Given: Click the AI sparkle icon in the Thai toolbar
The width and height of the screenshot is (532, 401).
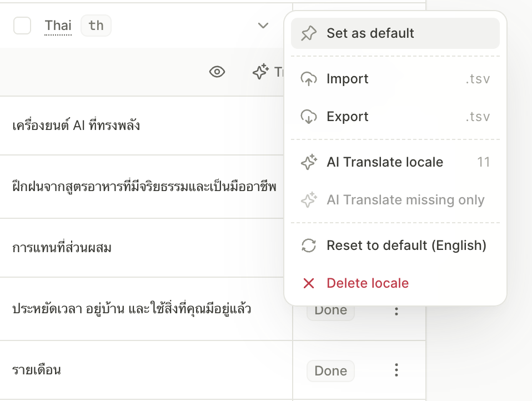Looking at the screenshot, I should click(x=260, y=72).
